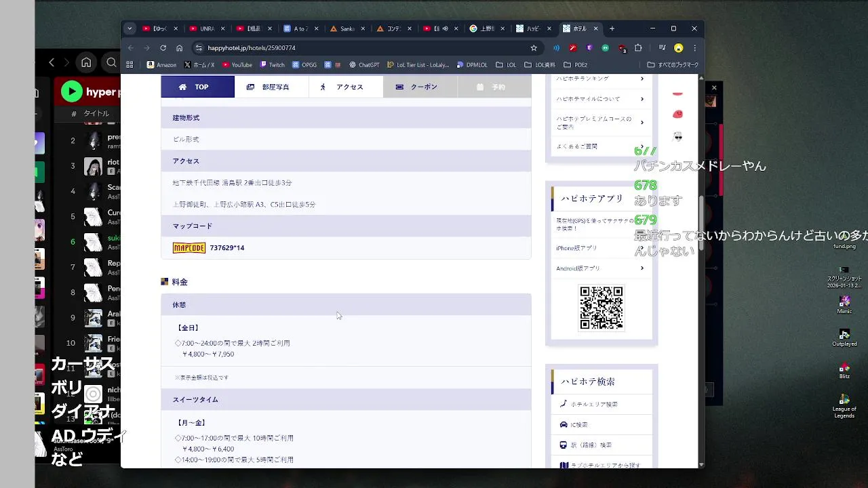Open 駅（路線）検索 link
The image size is (868, 488).
pos(601,445)
